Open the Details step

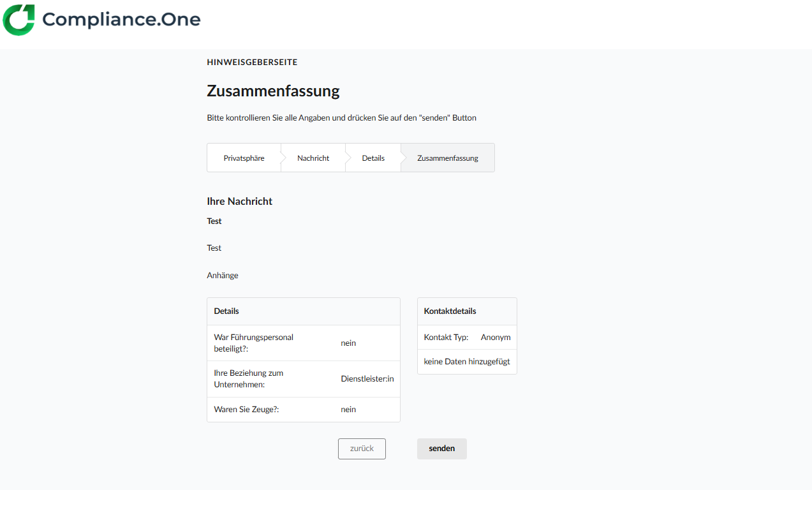coord(373,158)
